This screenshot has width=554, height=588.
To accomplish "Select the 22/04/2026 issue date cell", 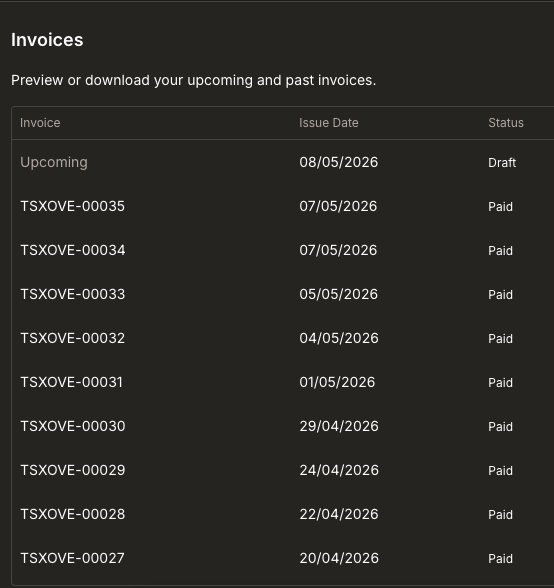I will click(339, 514).
